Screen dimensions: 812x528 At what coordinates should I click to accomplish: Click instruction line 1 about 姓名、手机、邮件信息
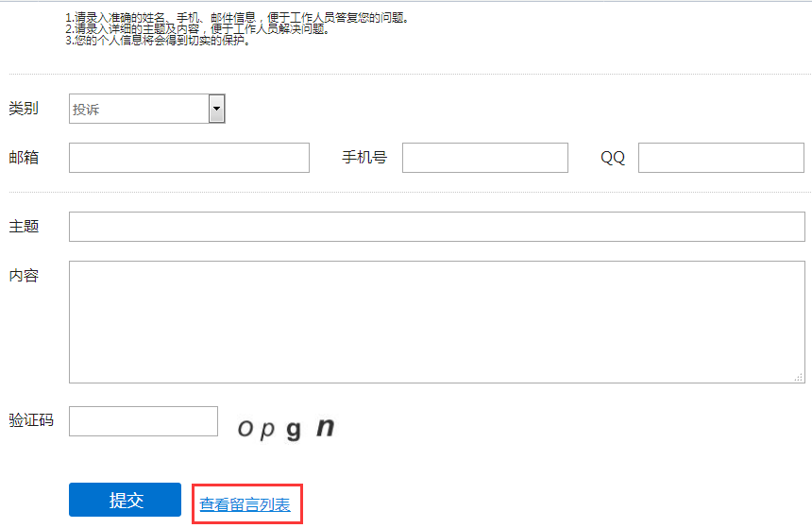click(237, 18)
